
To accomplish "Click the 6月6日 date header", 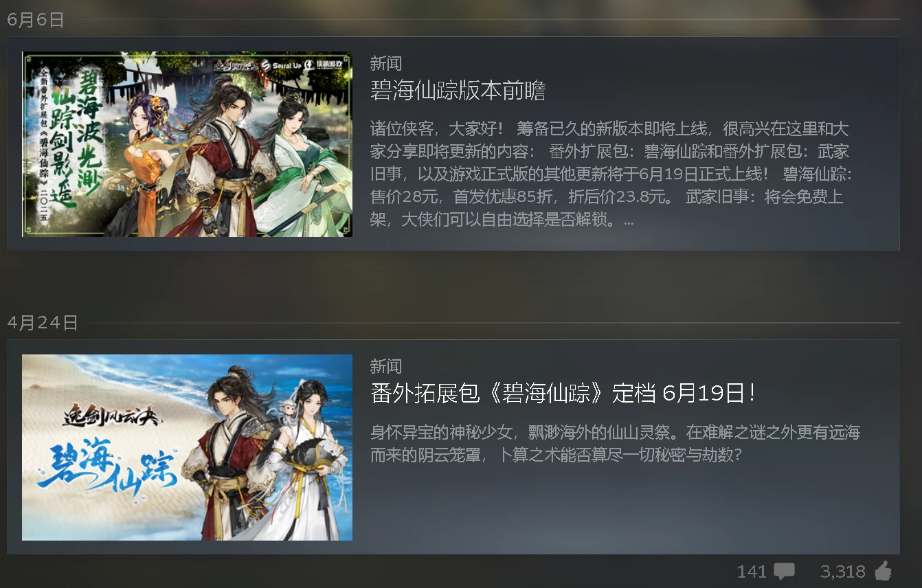I will pyautogui.click(x=36, y=20).
